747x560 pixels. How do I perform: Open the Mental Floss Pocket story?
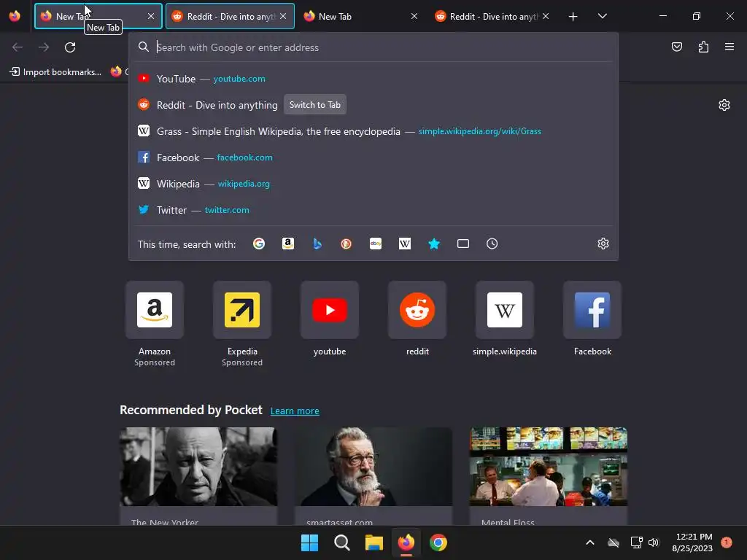click(549, 476)
